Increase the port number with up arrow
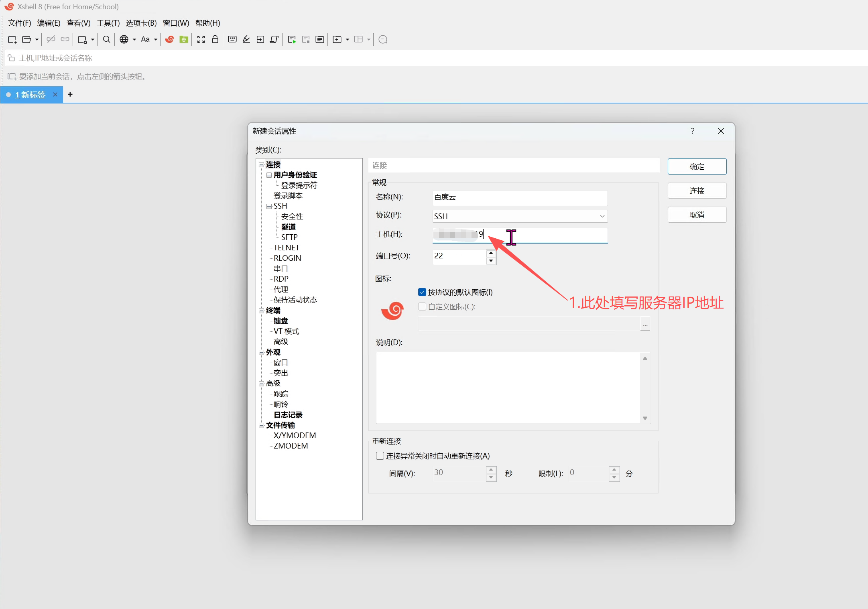Image resolution: width=868 pixels, height=609 pixels. click(x=491, y=253)
